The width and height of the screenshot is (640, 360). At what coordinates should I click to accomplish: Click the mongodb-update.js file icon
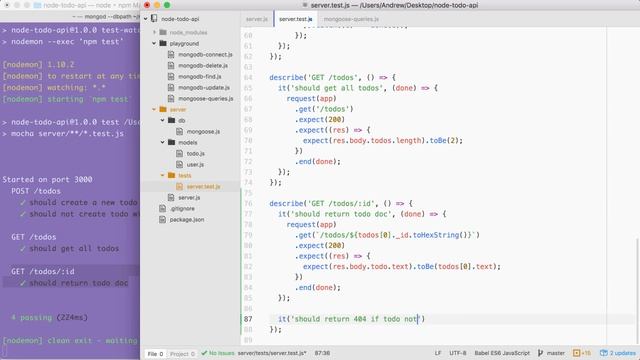click(171, 87)
